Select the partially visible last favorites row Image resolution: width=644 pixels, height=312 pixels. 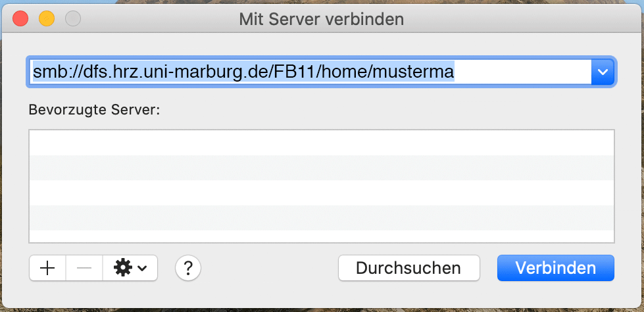[x=322, y=236]
